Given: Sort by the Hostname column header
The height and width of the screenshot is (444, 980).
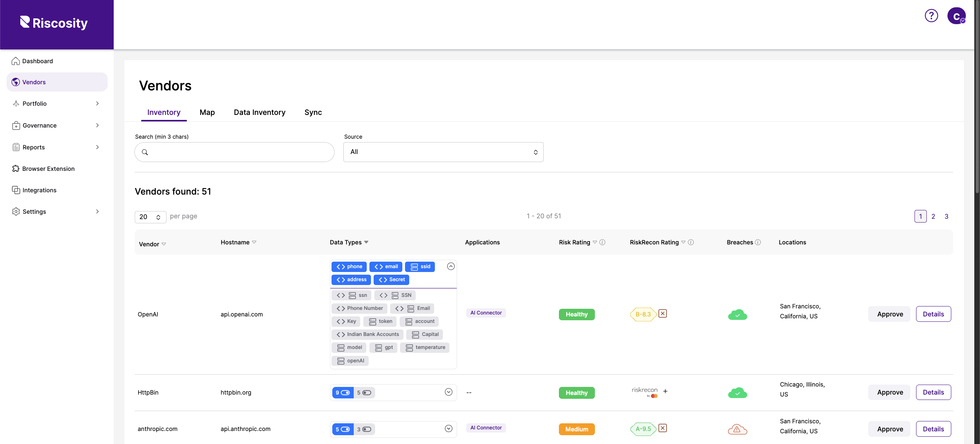Looking at the screenshot, I should 238,242.
